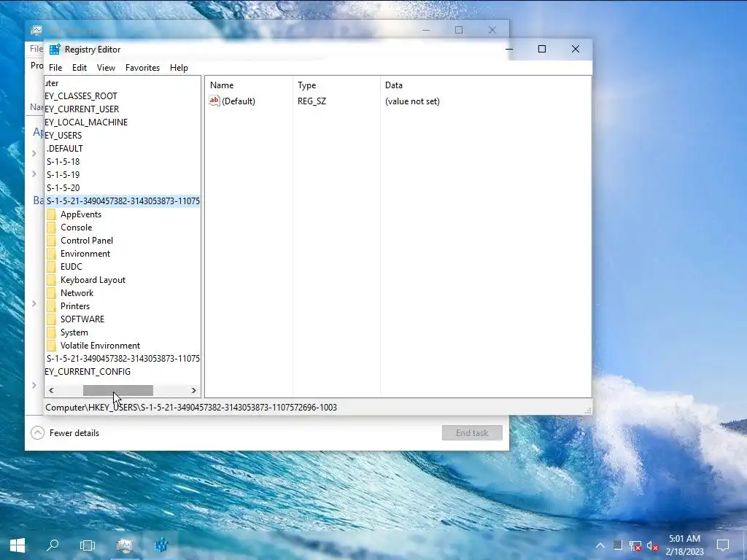Open the Favorites menu
Viewport: 747px width, 560px height.
[x=142, y=68]
